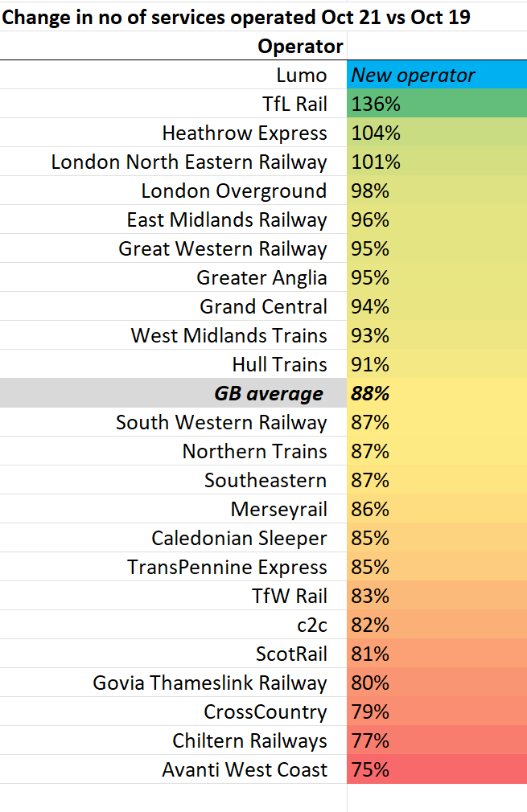The image size is (527, 812).
Task: Click the East Midlands Railway cell
Action: pyautogui.click(x=173, y=220)
